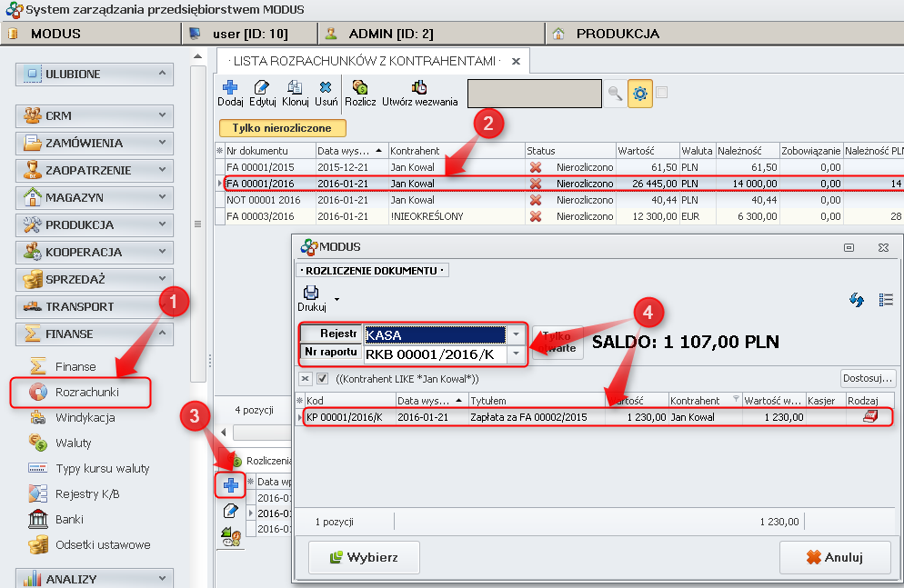The image size is (904, 588).
Task: Expand the CRM sidebar section
Action: [x=94, y=115]
